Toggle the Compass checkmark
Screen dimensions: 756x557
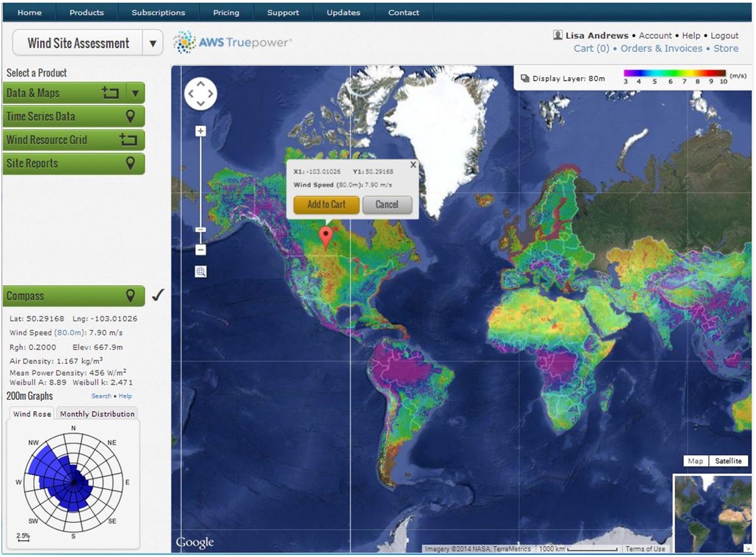tap(158, 295)
